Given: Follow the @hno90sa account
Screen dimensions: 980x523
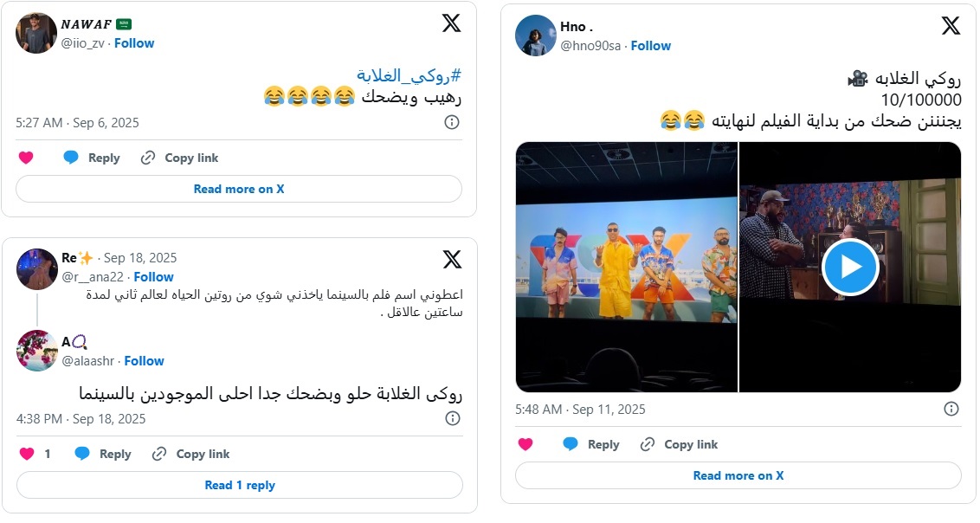Looking at the screenshot, I should 651,45.
